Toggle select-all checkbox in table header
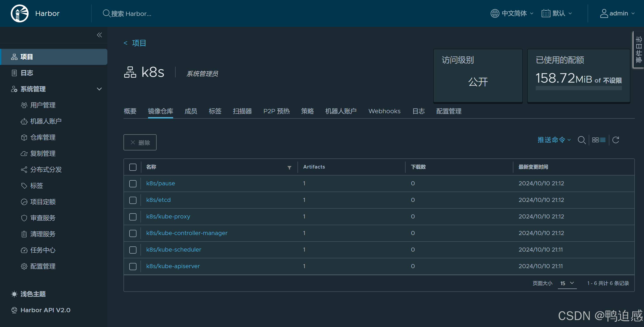Image resolution: width=644 pixels, height=327 pixels. (133, 167)
